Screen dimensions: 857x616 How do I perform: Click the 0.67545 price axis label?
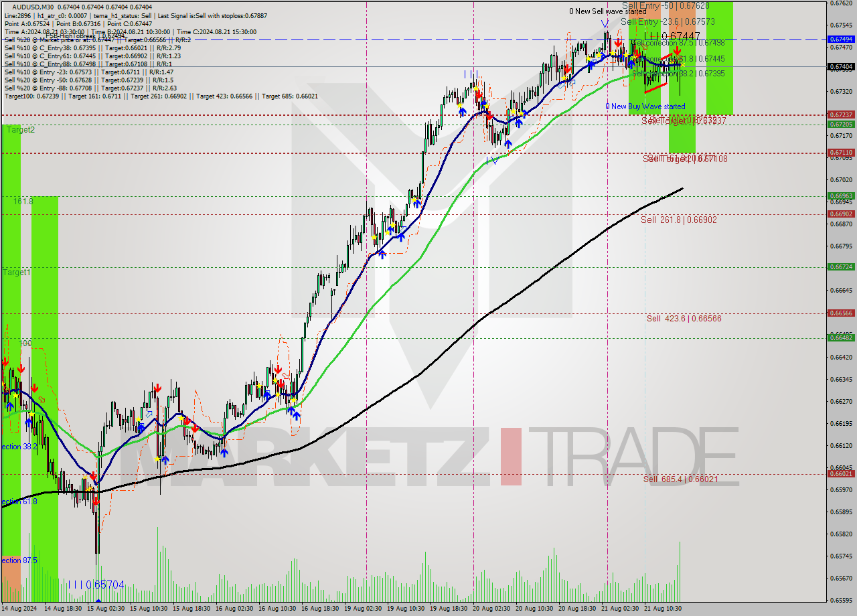(841, 25)
